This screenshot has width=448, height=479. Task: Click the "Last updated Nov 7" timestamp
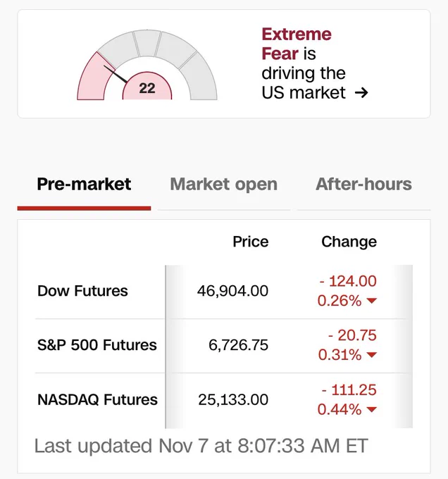point(201,446)
